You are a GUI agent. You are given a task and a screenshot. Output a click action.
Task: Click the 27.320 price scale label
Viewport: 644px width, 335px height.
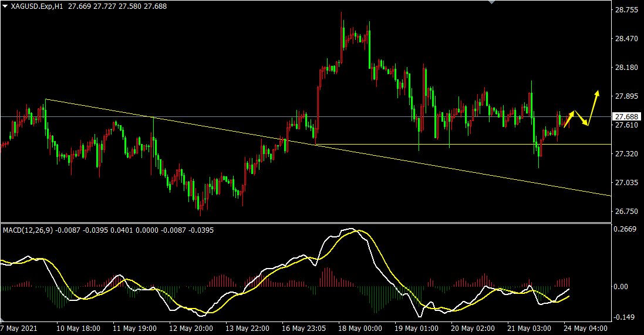pyautogui.click(x=626, y=154)
